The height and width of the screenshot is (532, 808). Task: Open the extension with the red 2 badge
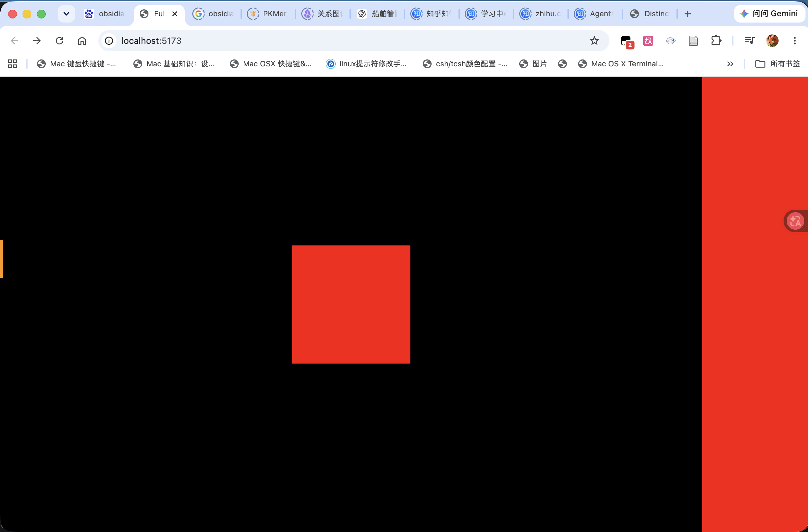[x=626, y=41]
